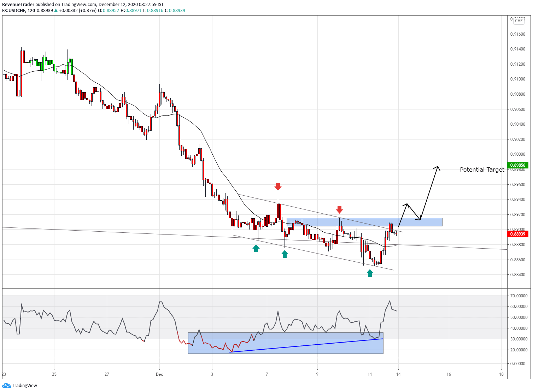Image resolution: width=533 pixels, height=392 pixels.
Task: Click the 30.00000 RSI axis label
Action: coord(519,339)
